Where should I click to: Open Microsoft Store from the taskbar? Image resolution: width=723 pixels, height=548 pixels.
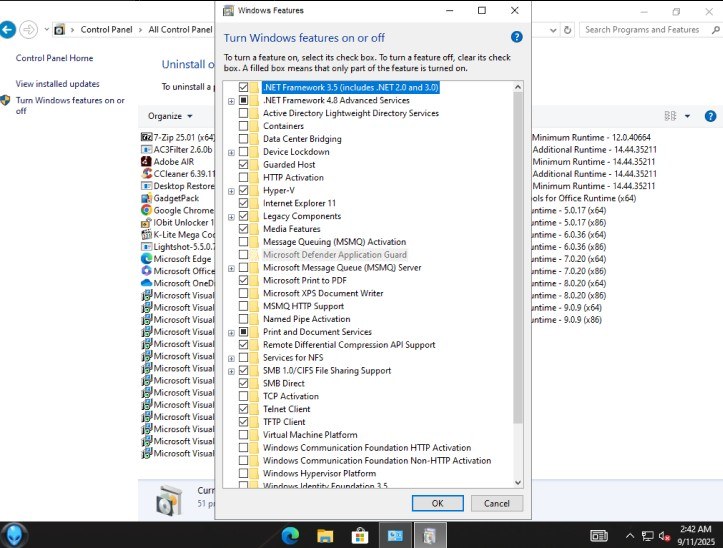point(360,536)
